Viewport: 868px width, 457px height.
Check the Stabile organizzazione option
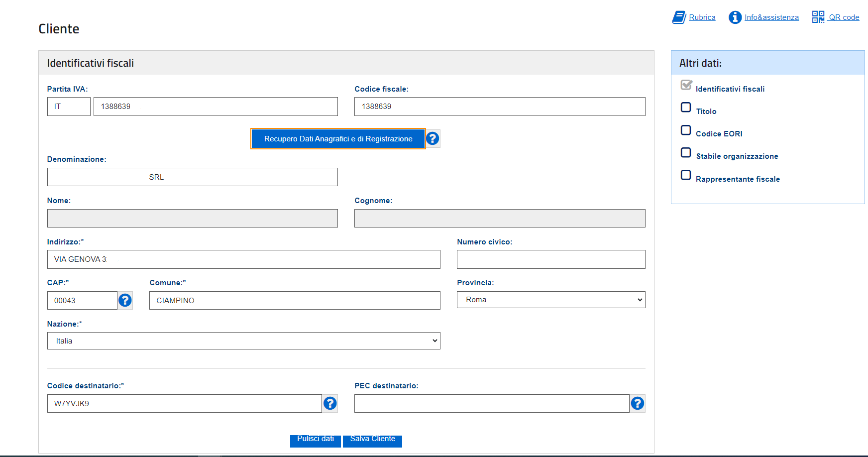686,153
